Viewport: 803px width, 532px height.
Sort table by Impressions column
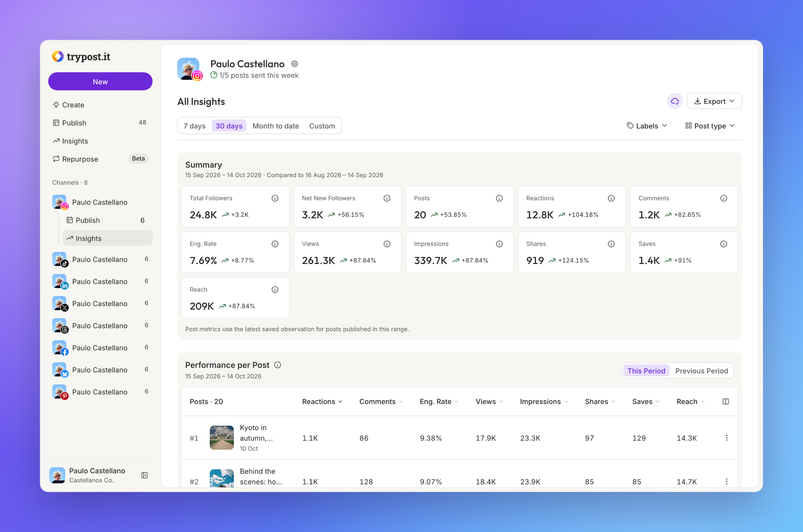click(x=544, y=402)
